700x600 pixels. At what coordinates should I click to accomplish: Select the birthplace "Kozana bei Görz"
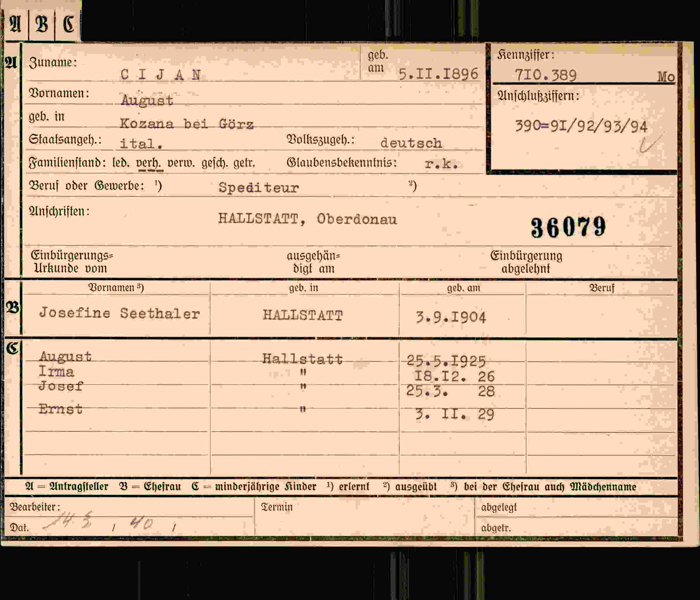click(187, 124)
